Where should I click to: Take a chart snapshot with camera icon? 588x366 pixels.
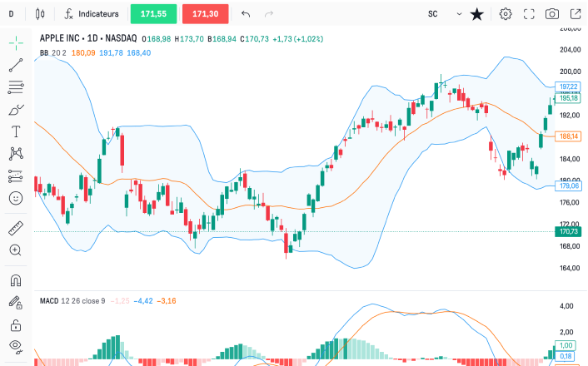pyautogui.click(x=551, y=14)
